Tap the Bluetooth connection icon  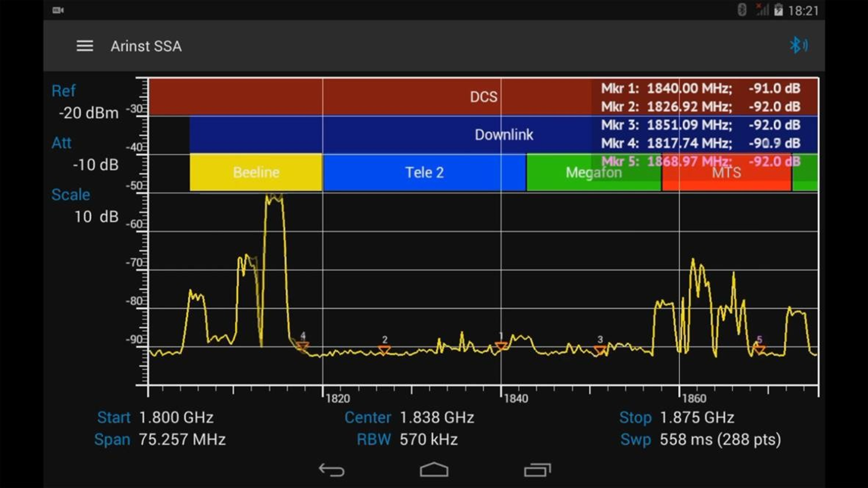click(x=798, y=45)
